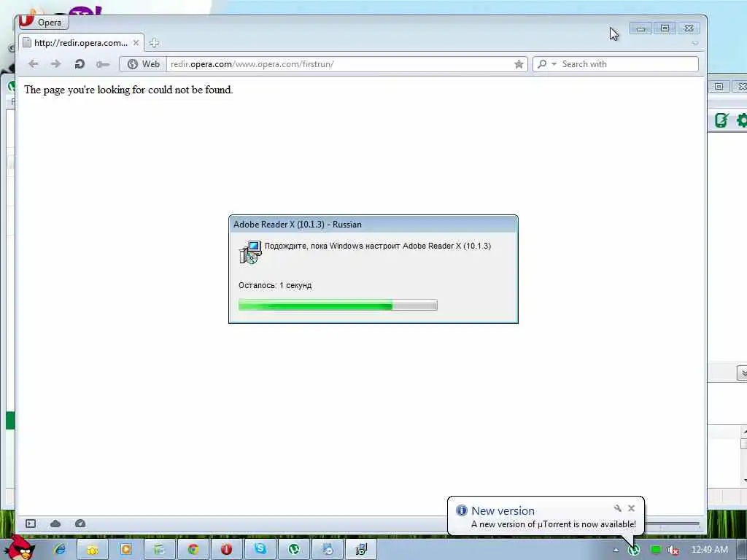Click the Web security badge

(x=143, y=64)
